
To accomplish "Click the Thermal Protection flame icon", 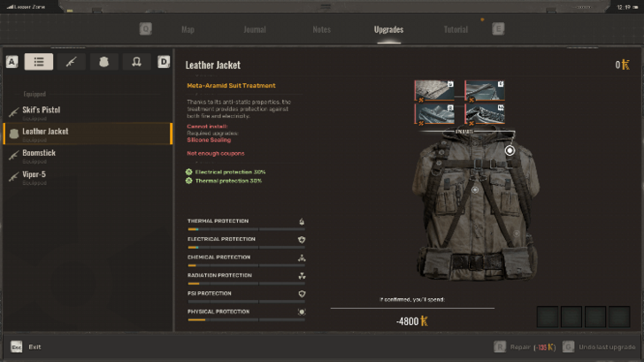I will click(x=302, y=221).
